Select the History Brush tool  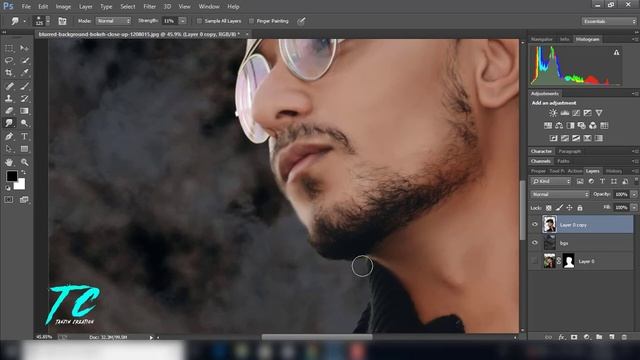click(x=24, y=98)
